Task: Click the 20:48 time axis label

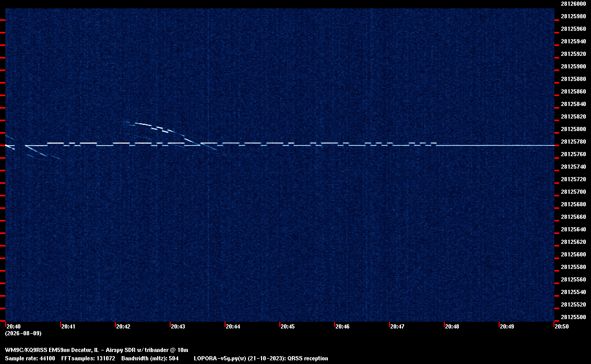Action: click(x=452, y=326)
